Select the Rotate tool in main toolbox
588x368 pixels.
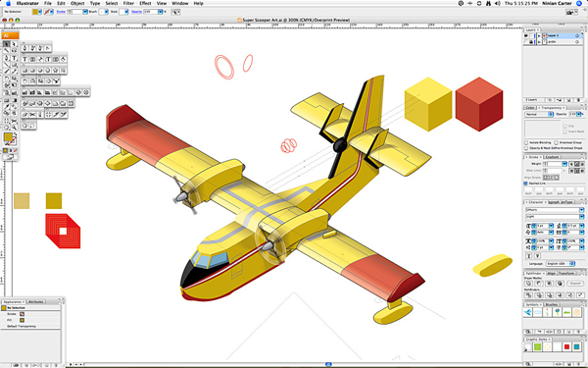(x=7, y=79)
